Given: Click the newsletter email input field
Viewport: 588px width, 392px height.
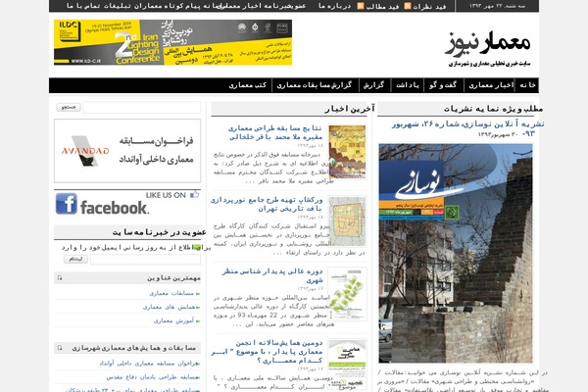Looking at the screenshot, I should coord(145,259).
